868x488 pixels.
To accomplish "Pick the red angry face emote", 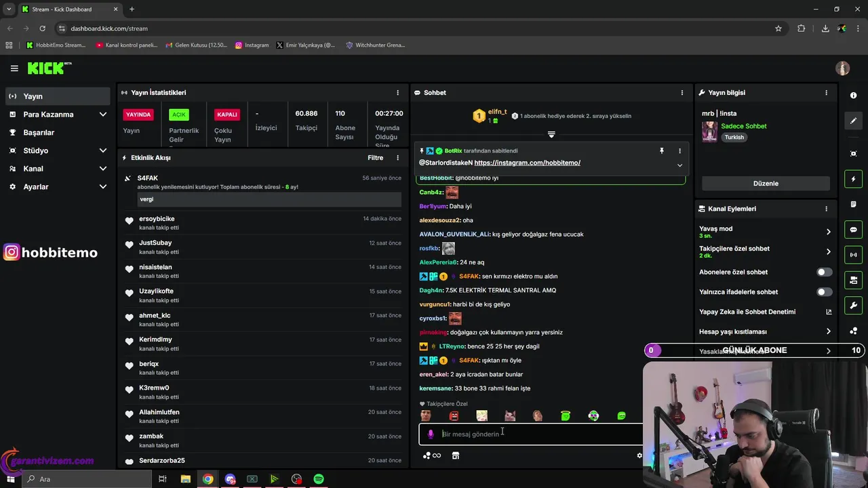I will (x=454, y=415).
